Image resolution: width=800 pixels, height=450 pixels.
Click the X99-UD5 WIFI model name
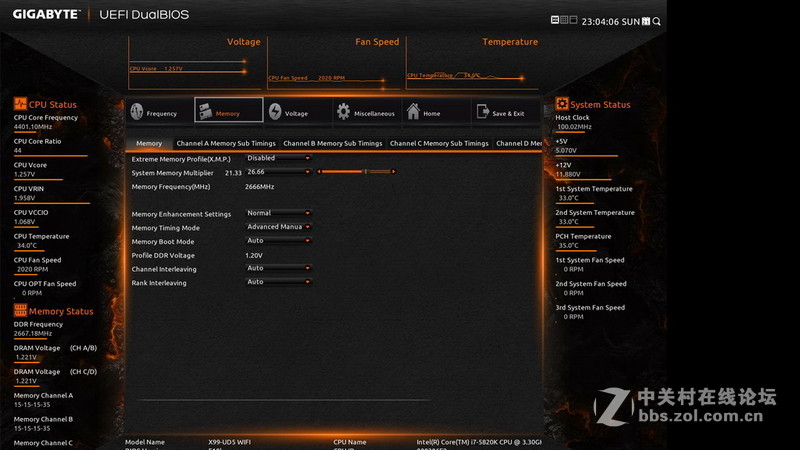(x=229, y=442)
